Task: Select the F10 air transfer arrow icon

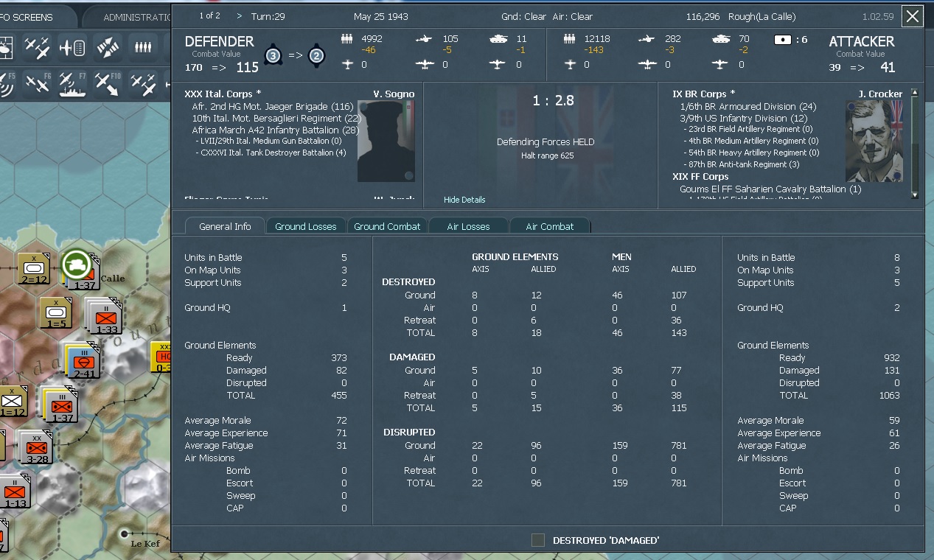Action: (108, 84)
